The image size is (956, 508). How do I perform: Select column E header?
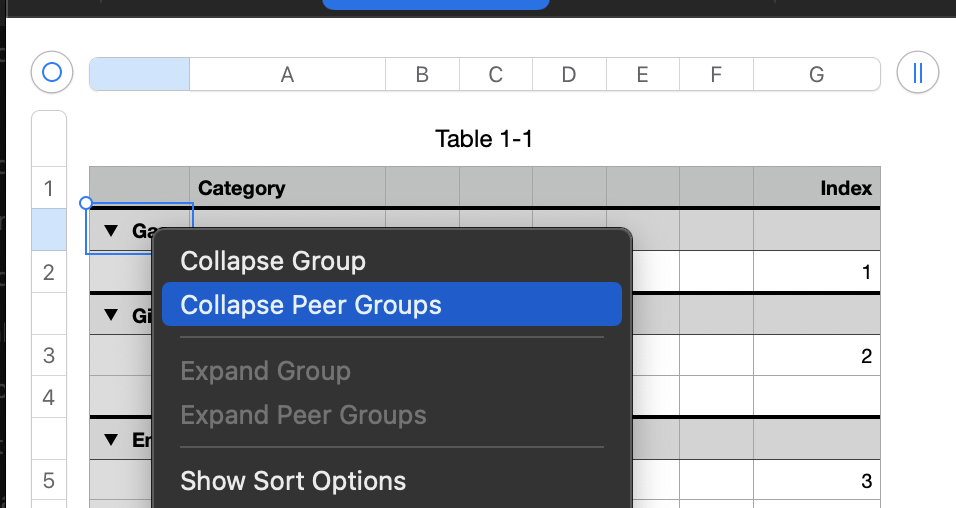642,74
